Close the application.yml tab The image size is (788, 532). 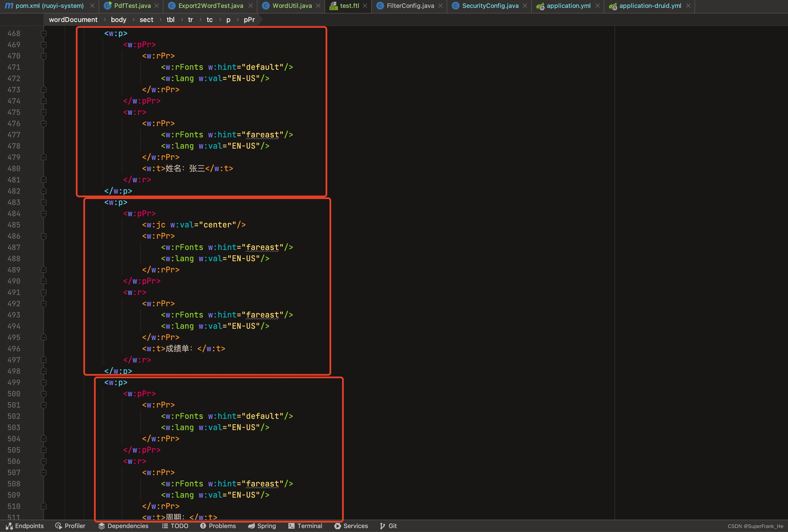tap(597, 6)
